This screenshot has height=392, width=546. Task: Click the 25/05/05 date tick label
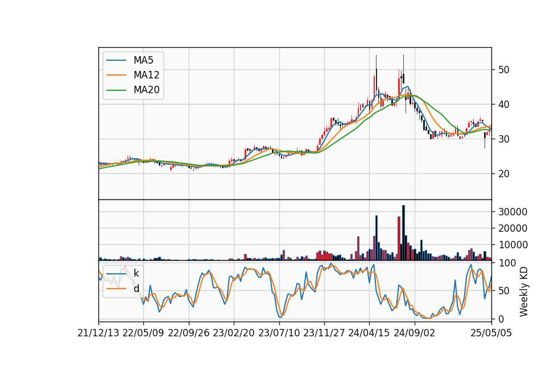point(491,333)
